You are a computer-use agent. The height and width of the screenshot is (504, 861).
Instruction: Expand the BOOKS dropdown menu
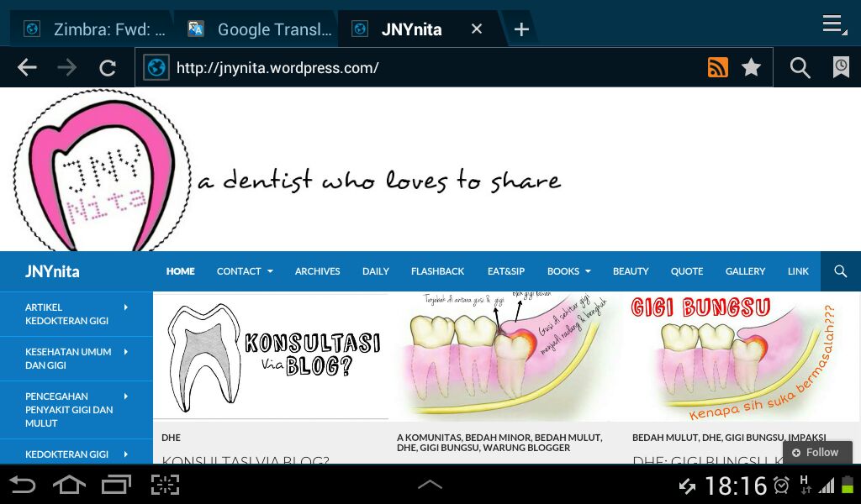click(x=568, y=271)
